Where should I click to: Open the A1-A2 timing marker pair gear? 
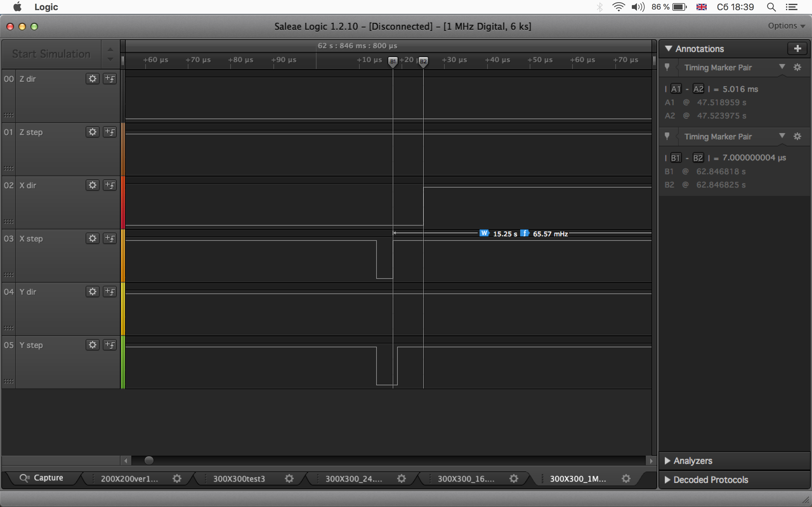[797, 67]
